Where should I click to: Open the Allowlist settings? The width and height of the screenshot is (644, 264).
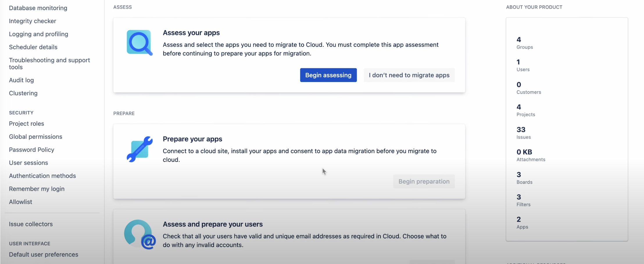pos(20,201)
